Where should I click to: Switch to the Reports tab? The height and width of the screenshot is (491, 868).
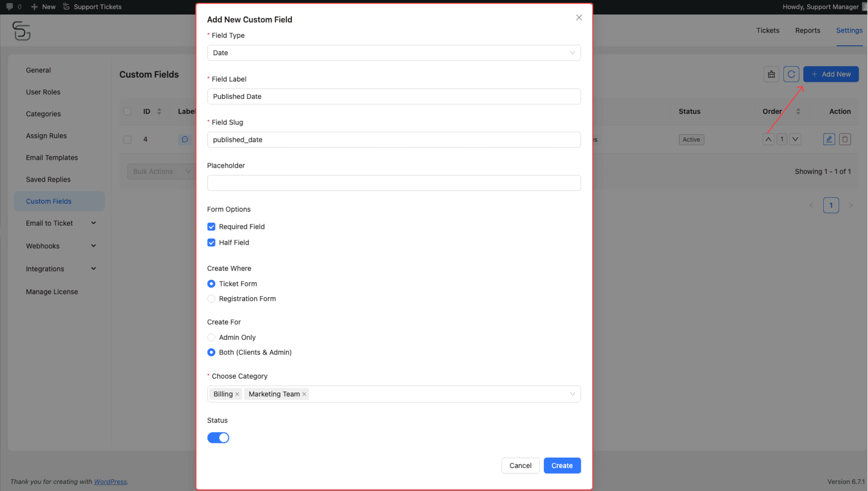(807, 30)
